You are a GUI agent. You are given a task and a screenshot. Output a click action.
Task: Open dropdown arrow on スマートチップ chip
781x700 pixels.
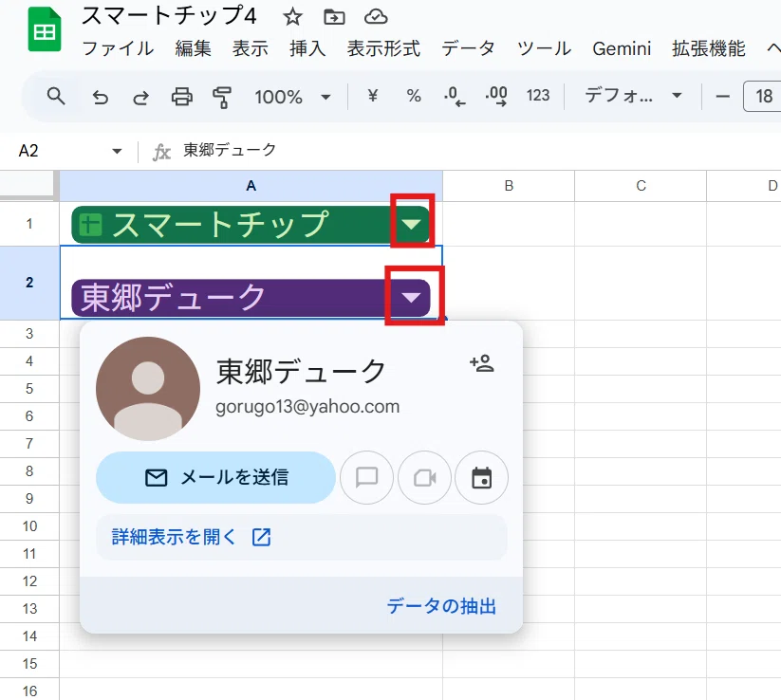(x=412, y=225)
